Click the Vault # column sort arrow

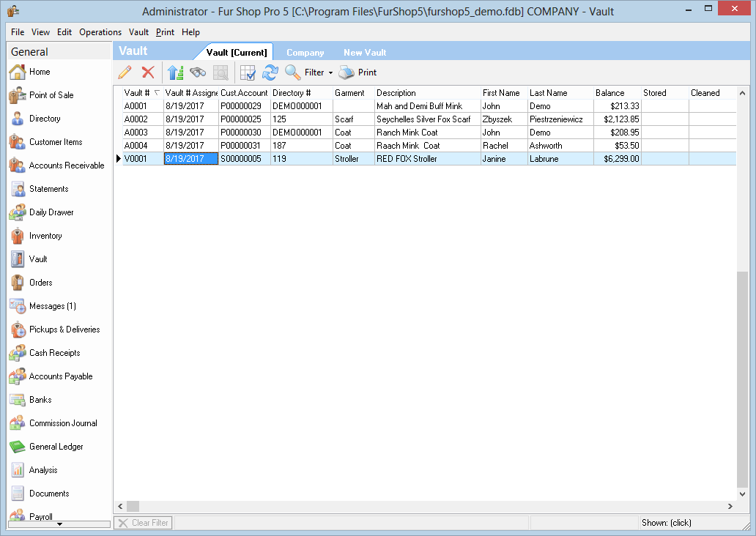pyautogui.click(x=157, y=93)
